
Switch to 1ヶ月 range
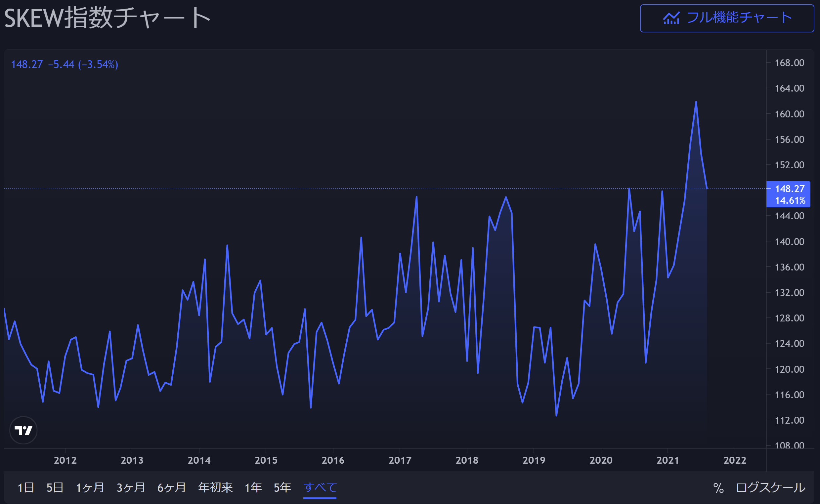90,488
